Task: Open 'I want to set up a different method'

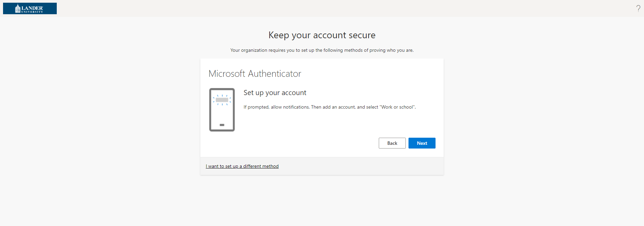Action: (242, 166)
